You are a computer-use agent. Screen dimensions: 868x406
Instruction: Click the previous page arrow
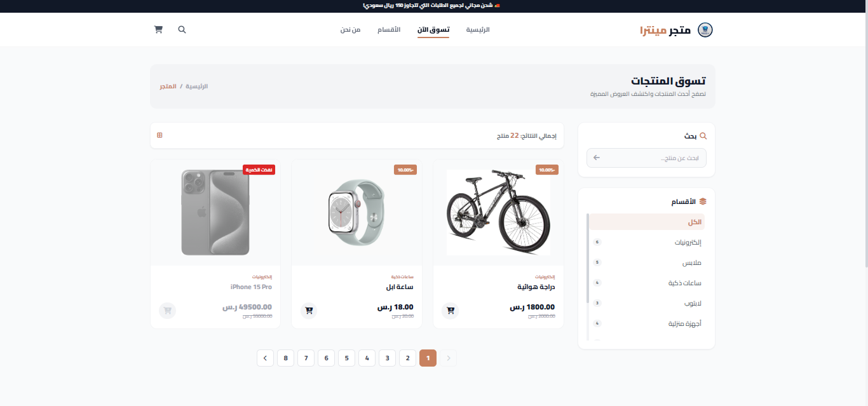[x=449, y=358]
